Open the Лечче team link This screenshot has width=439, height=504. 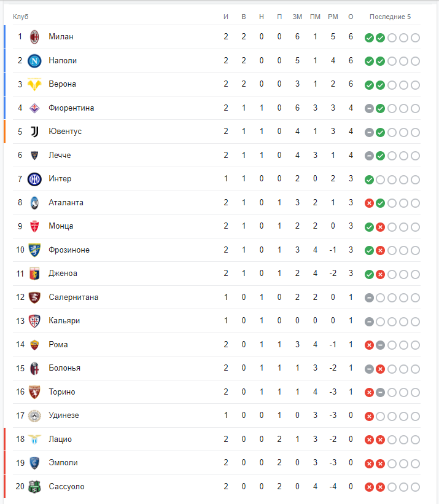[60, 156]
